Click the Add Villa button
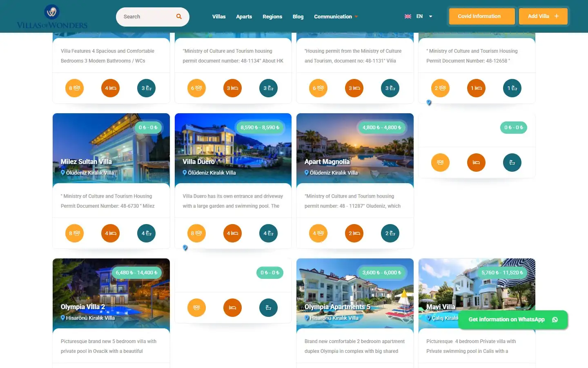The image size is (588, 368). pos(543,16)
